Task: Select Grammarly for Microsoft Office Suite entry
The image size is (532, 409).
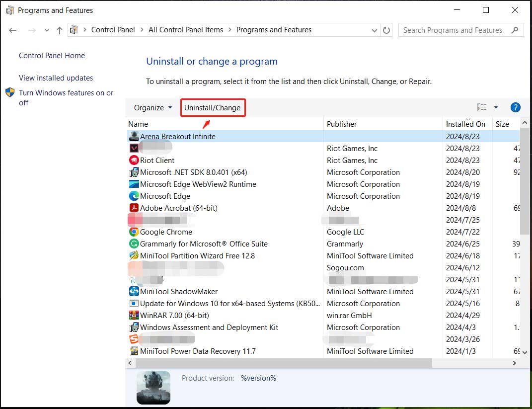Action: (204, 244)
